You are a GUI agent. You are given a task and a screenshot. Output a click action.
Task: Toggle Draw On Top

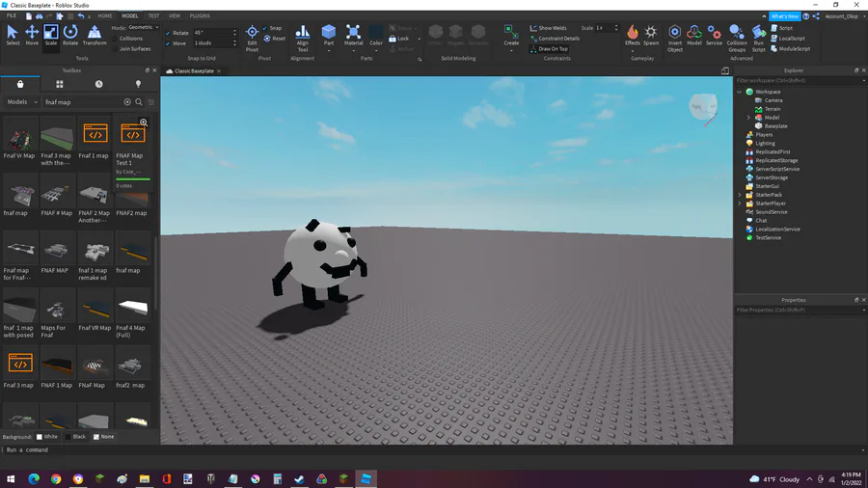pyautogui.click(x=549, y=48)
